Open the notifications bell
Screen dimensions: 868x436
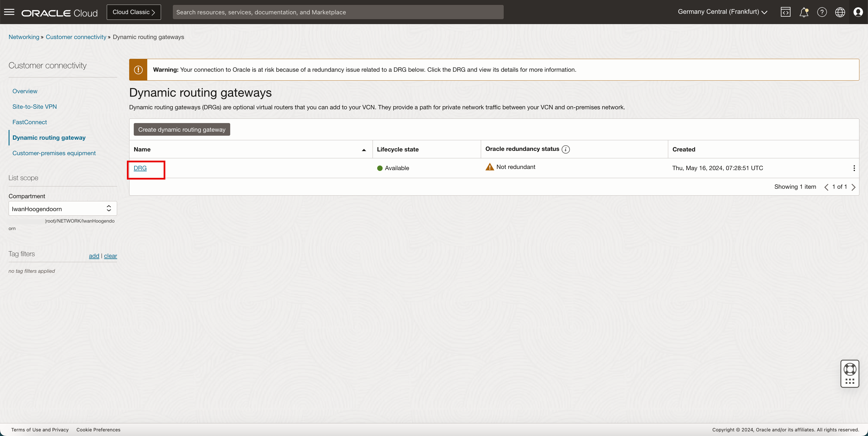tap(804, 12)
